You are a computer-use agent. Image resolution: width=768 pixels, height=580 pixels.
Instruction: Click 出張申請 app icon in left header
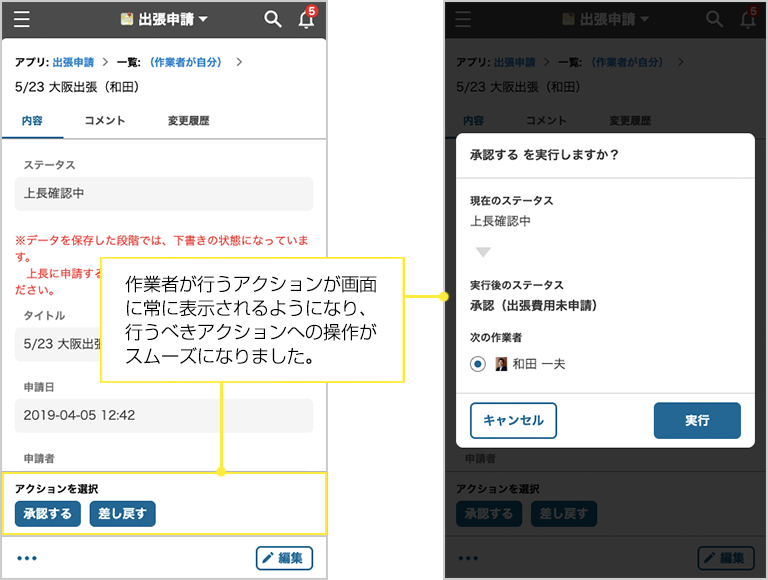coord(127,19)
